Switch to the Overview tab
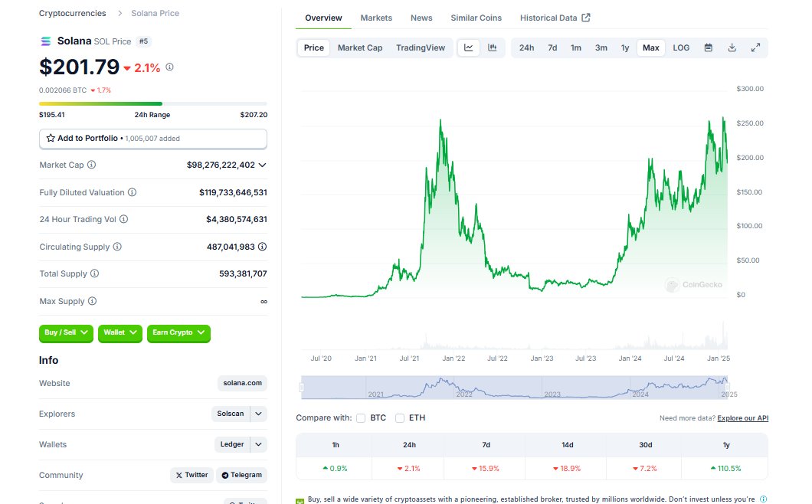The height and width of the screenshot is (504, 812). pos(324,18)
